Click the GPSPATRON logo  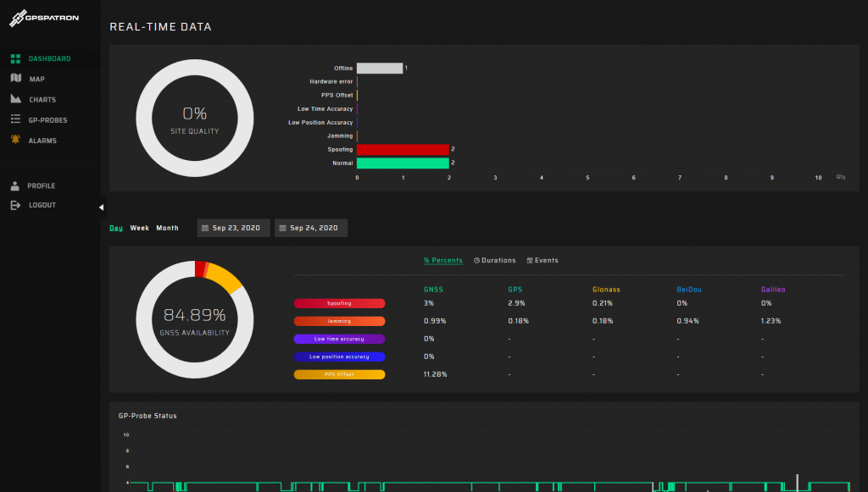(x=42, y=17)
